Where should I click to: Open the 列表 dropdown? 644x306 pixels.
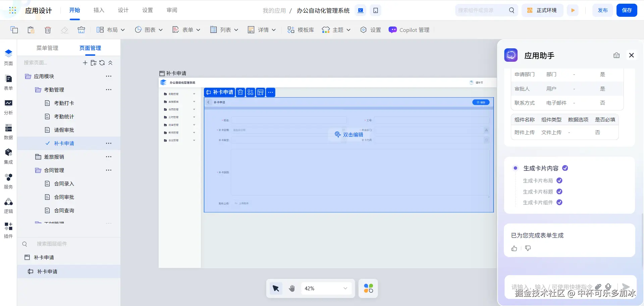click(x=224, y=30)
